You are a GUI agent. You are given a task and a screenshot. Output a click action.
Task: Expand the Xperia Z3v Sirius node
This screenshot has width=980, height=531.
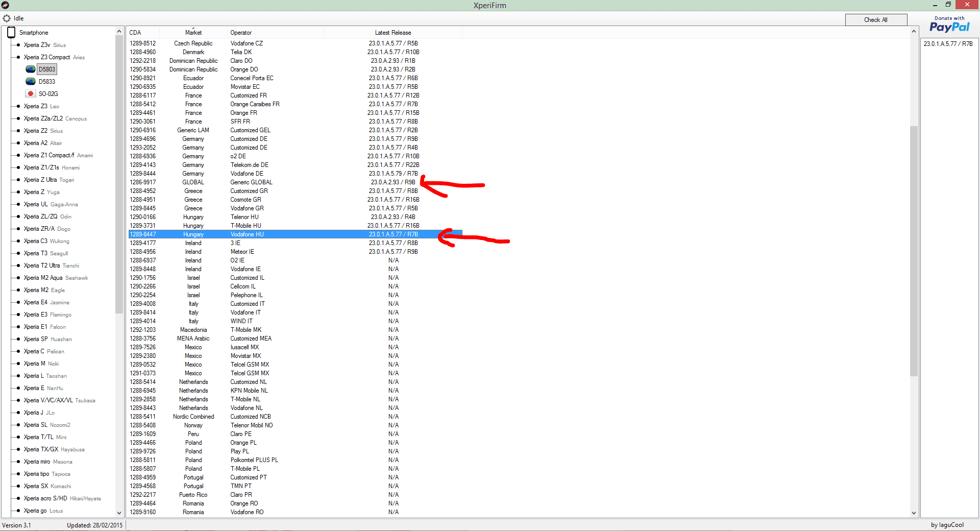coord(18,45)
